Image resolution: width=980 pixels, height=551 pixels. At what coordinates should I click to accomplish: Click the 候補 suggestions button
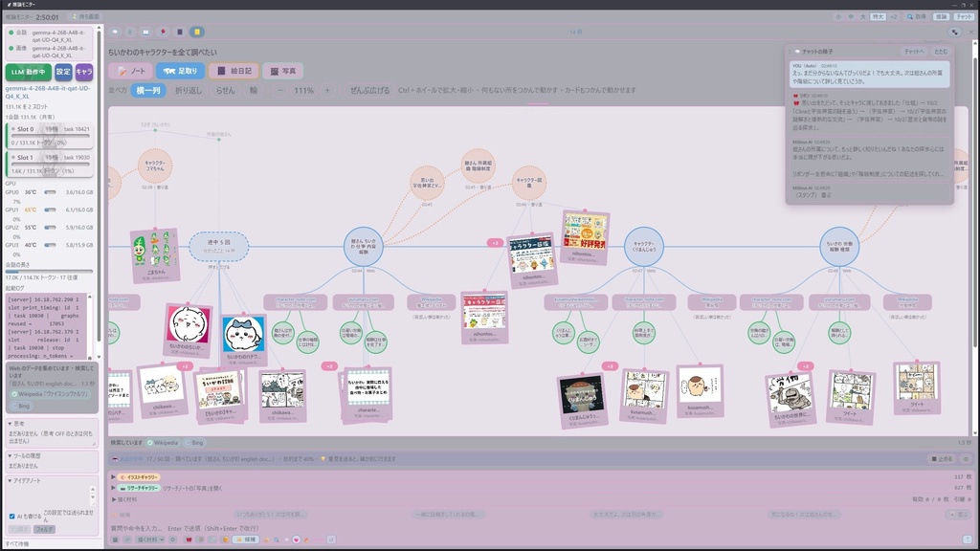click(x=245, y=540)
